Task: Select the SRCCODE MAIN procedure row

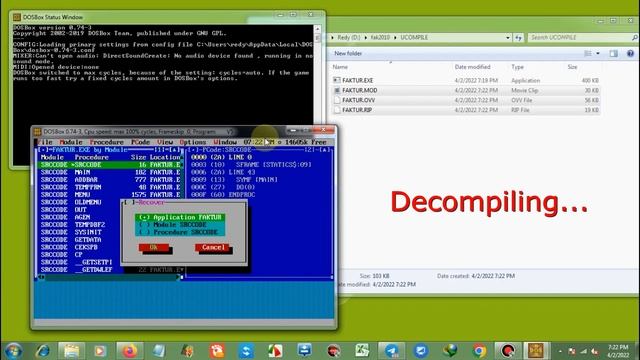Action: tap(110, 172)
